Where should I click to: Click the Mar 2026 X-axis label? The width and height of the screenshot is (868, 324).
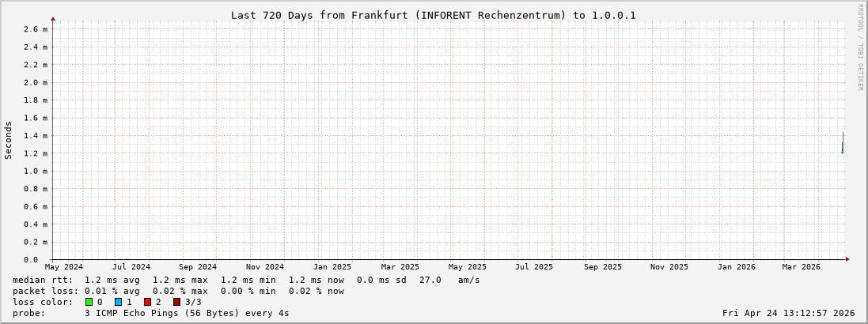802,267
